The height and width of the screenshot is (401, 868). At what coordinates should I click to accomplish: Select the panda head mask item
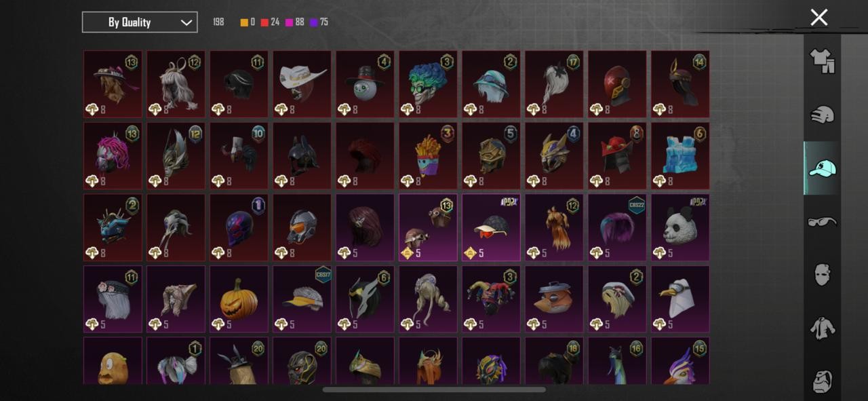coord(680,227)
